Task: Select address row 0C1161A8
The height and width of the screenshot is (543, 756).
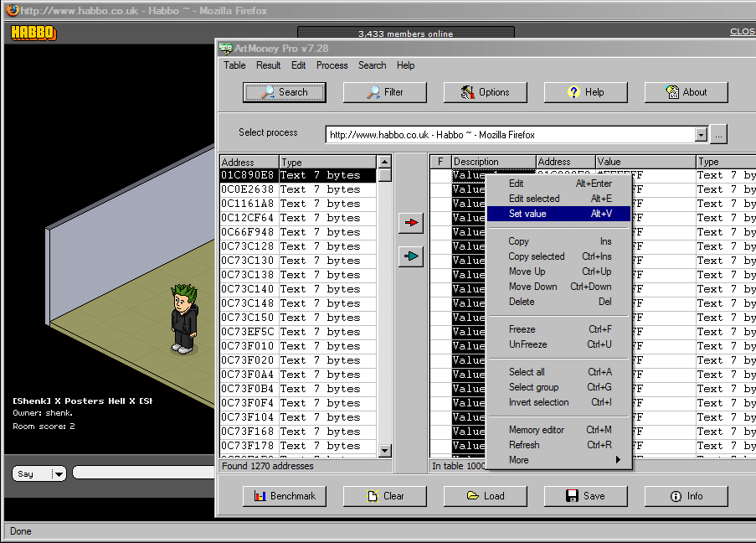Action: [298, 204]
